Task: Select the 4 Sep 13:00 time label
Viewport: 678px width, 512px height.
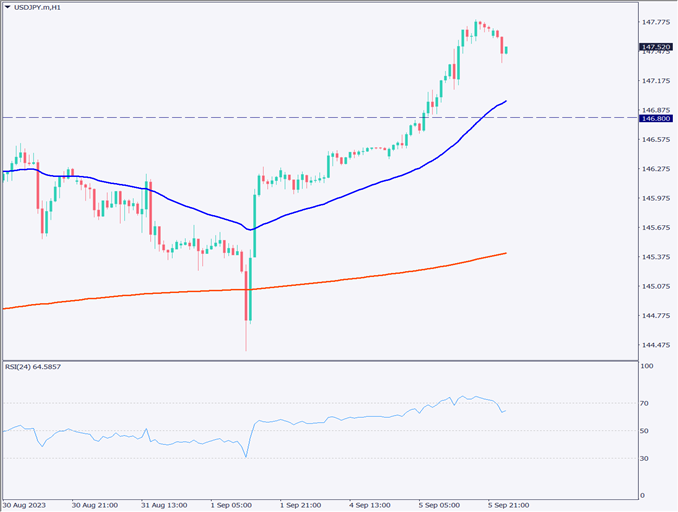Action: [x=370, y=505]
